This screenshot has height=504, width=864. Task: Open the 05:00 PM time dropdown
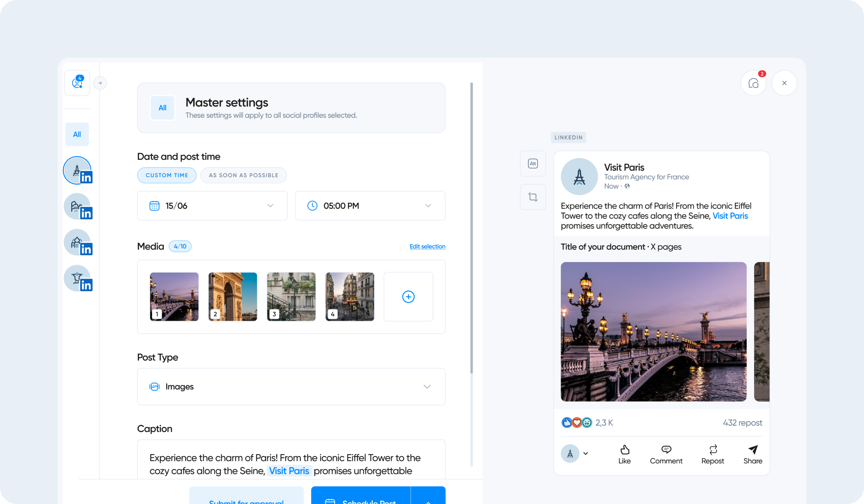(x=370, y=206)
